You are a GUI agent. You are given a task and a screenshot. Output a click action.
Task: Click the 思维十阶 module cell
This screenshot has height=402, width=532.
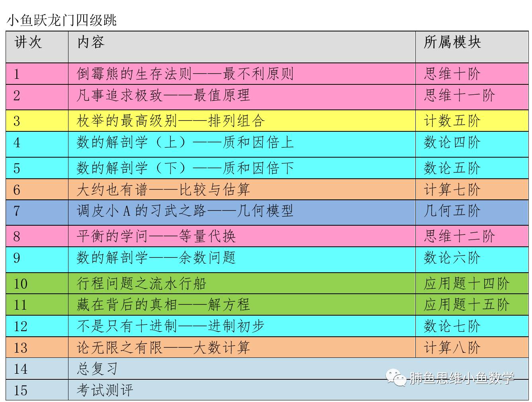click(x=472, y=74)
